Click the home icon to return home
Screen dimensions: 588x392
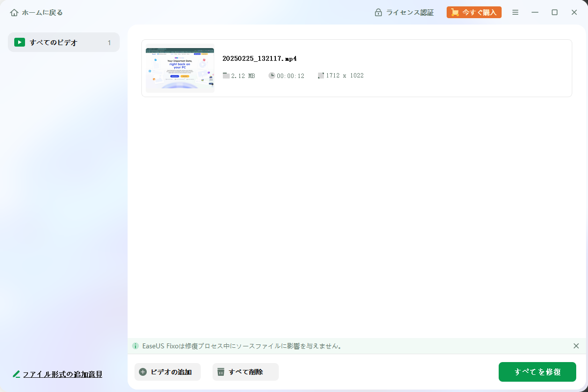14,13
